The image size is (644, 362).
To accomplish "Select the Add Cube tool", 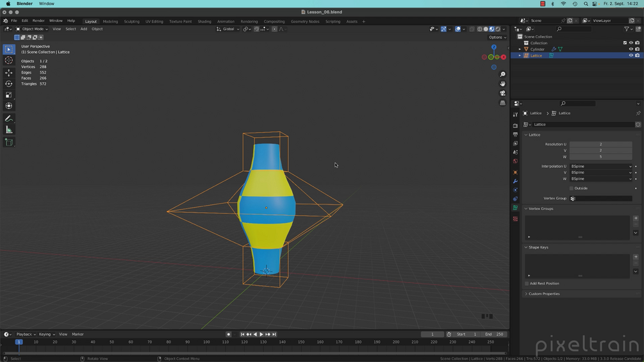I will pos(8,142).
